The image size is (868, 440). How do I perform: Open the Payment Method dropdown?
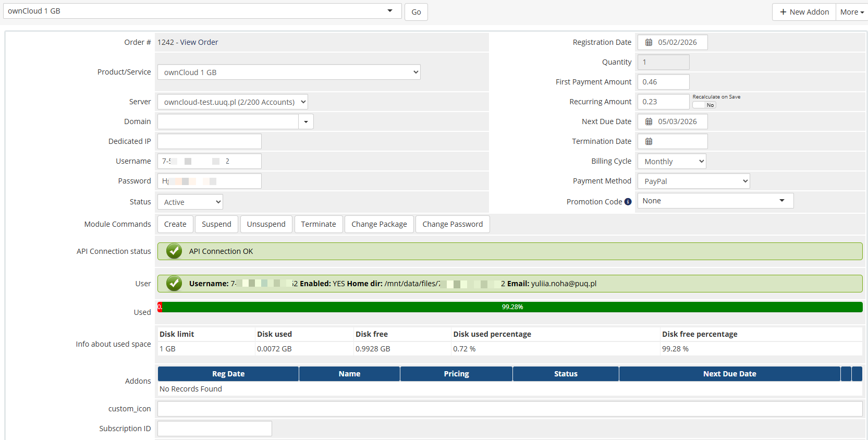693,181
